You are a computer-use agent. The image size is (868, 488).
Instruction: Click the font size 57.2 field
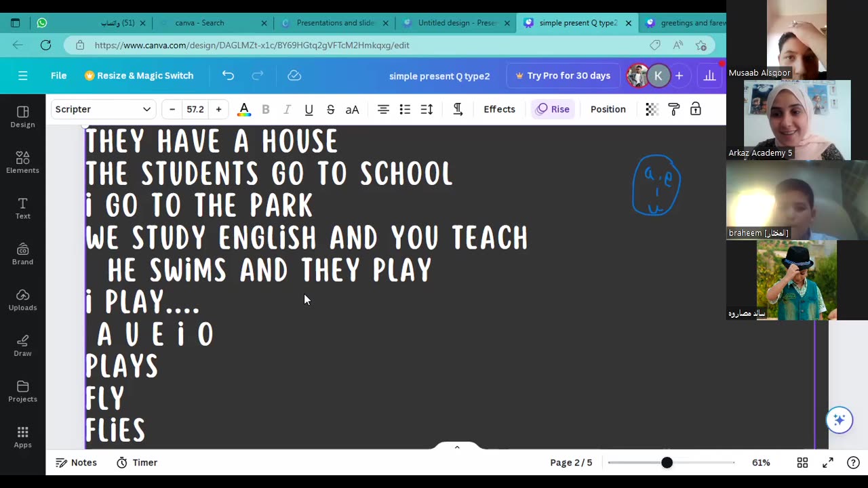[x=195, y=109]
